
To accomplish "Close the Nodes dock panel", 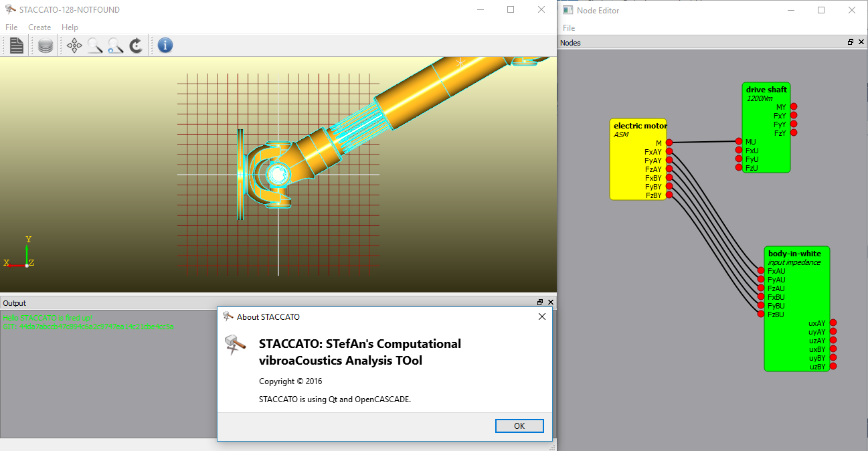I will tap(860, 42).
